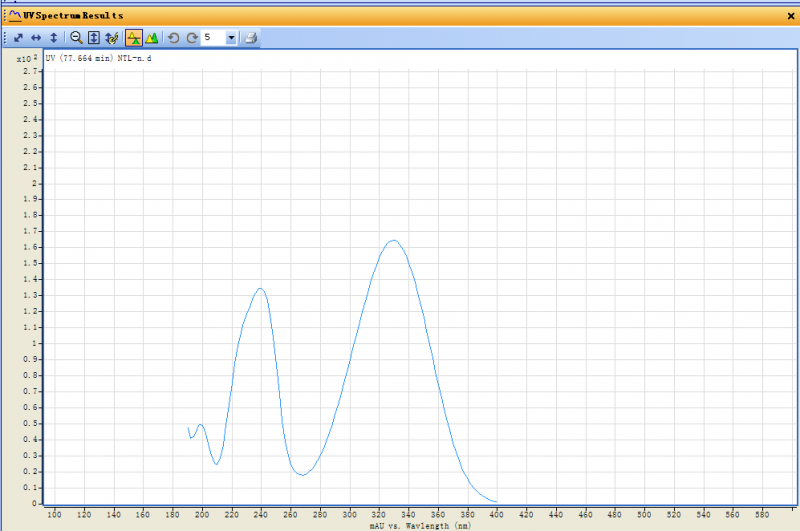Screen dimensions: 800x531
Task: Autoscale the X-axis with horizontal arrows
Action: click(36, 38)
